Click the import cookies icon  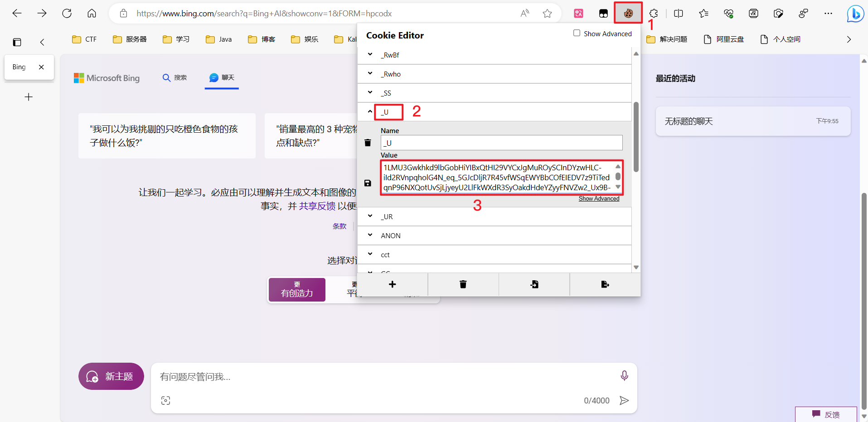coord(534,284)
